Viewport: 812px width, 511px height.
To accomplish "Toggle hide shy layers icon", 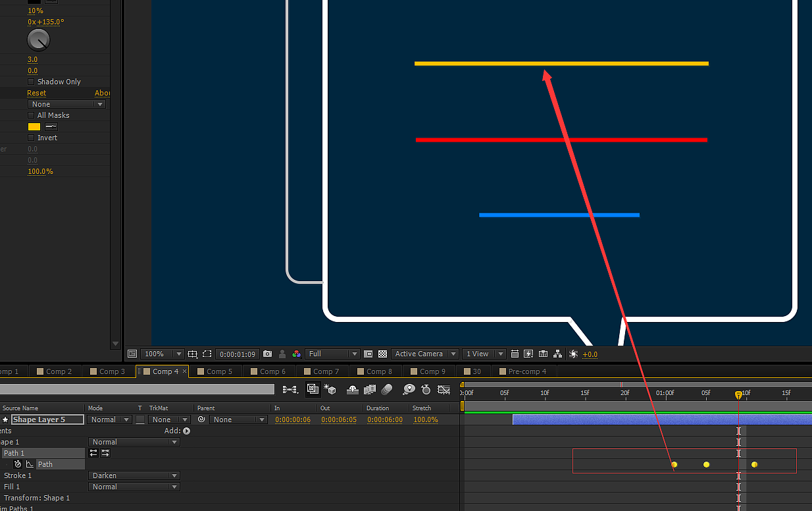I will coord(352,389).
